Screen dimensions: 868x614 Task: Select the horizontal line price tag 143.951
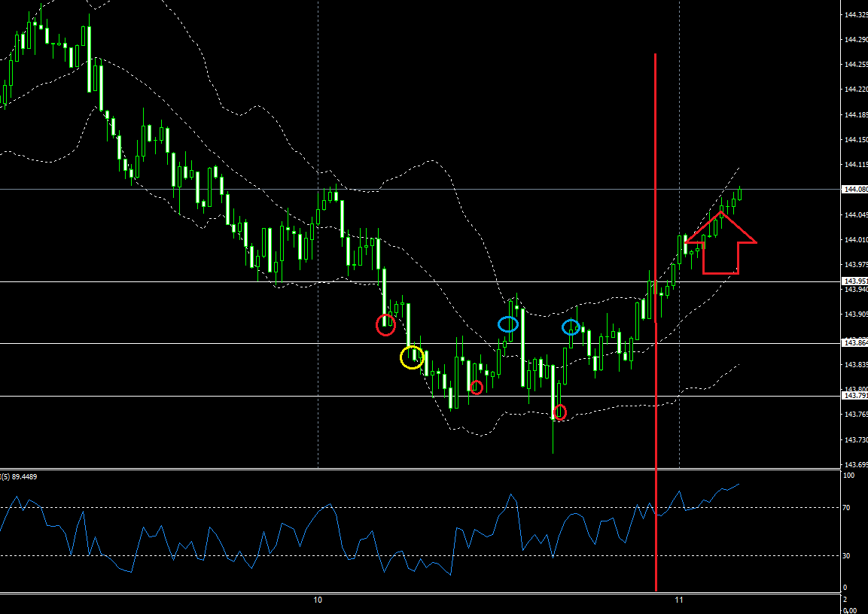point(854,281)
